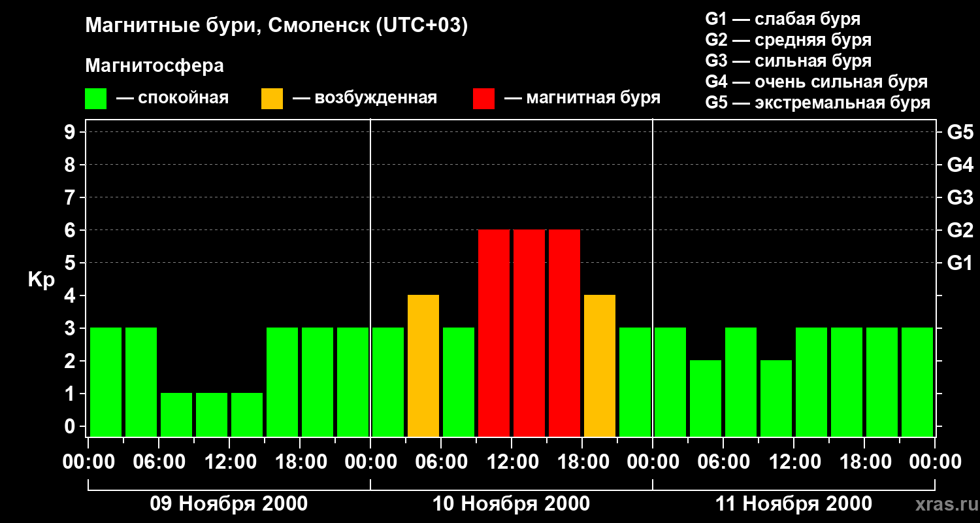Click the orange bar at 03:00 on 10 November
Viewport: 980px width, 523px height.
click(x=423, y=366)
